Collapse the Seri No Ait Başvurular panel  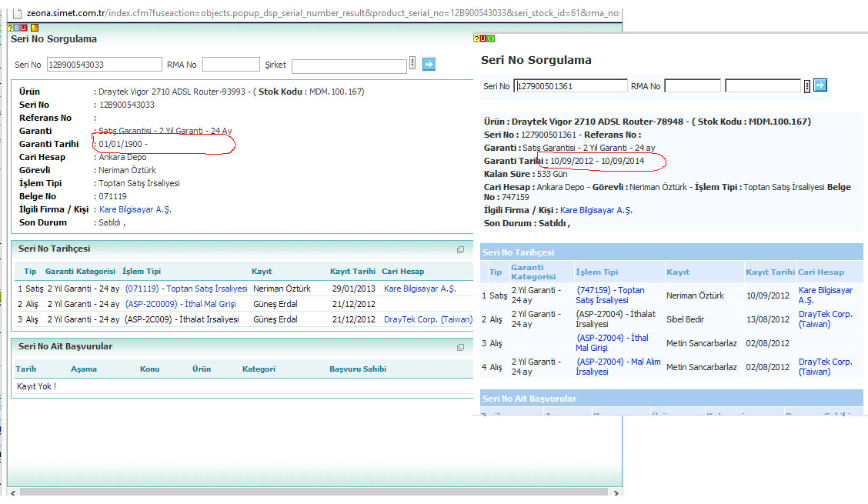pos(460,347)
